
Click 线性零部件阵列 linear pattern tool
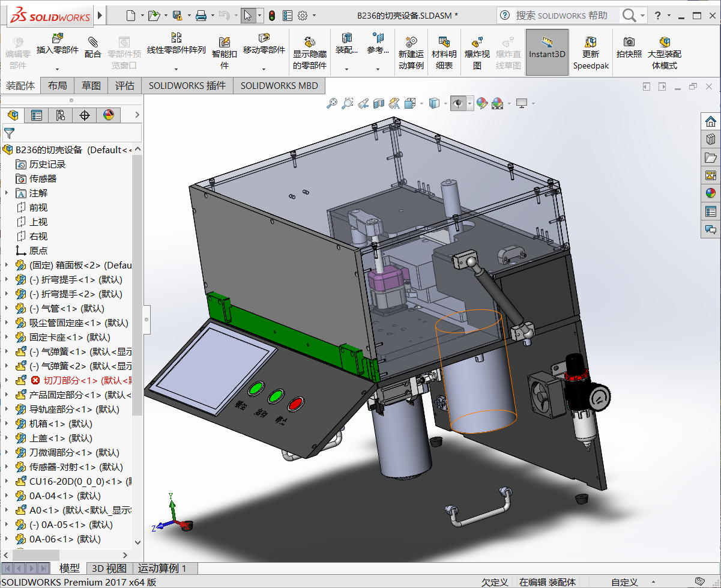(176, 45)
